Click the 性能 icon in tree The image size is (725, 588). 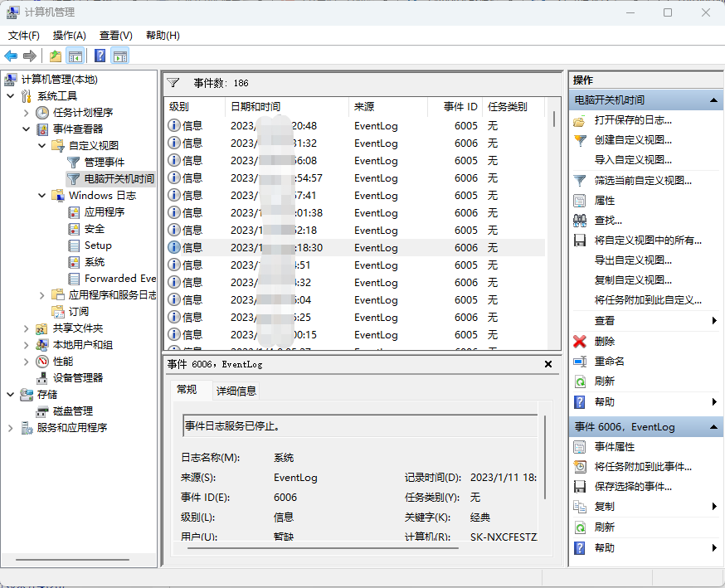coord(42,362)
